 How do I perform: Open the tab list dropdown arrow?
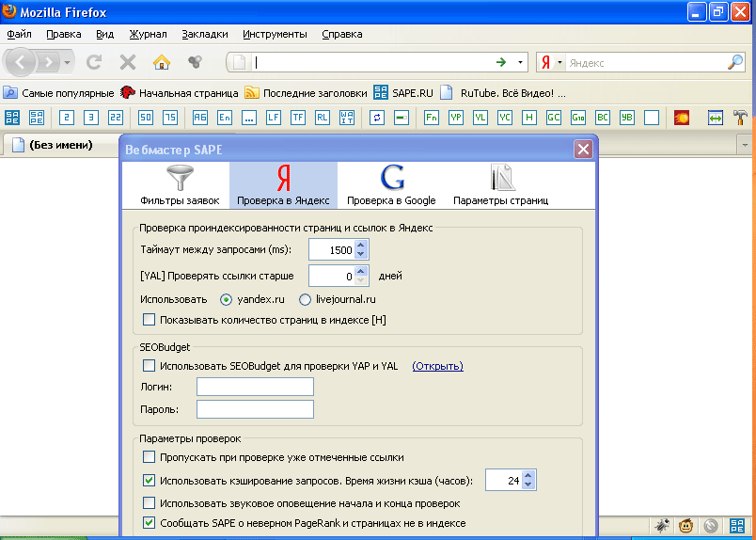pyautogui.click(x=746, y=145)
